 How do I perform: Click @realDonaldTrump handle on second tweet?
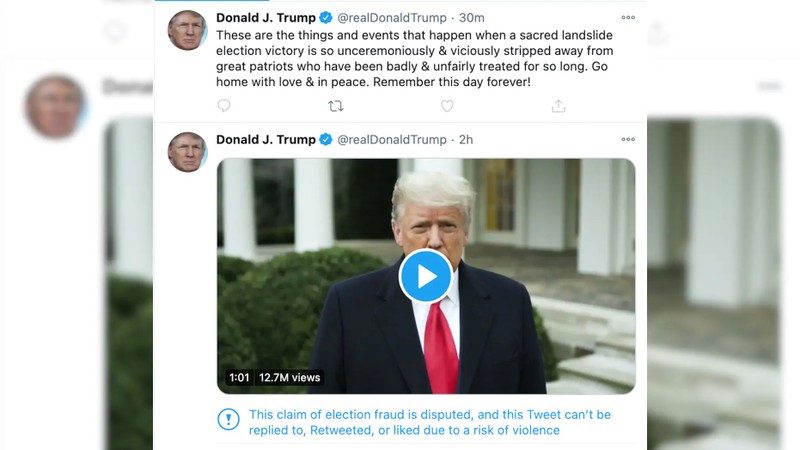(392, 140)
